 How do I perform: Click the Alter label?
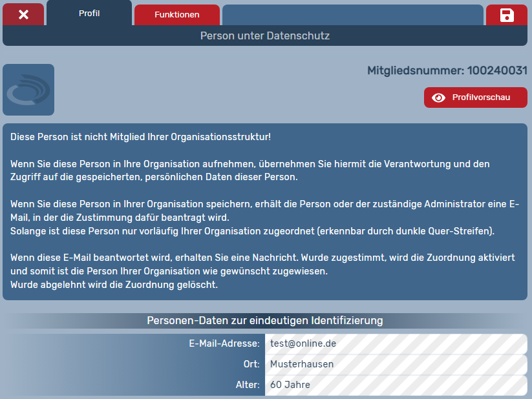click(x=247, y=385)
